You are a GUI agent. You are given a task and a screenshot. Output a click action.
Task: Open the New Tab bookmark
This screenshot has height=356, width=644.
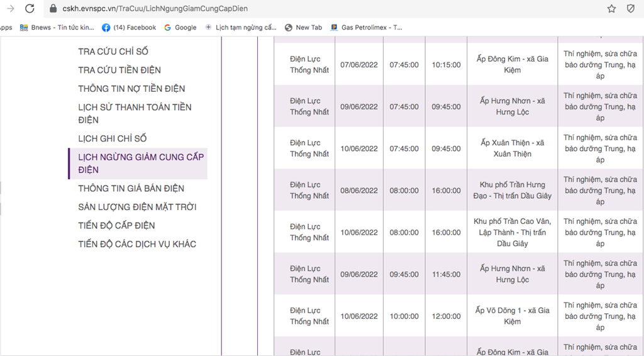tap(303, 28)
